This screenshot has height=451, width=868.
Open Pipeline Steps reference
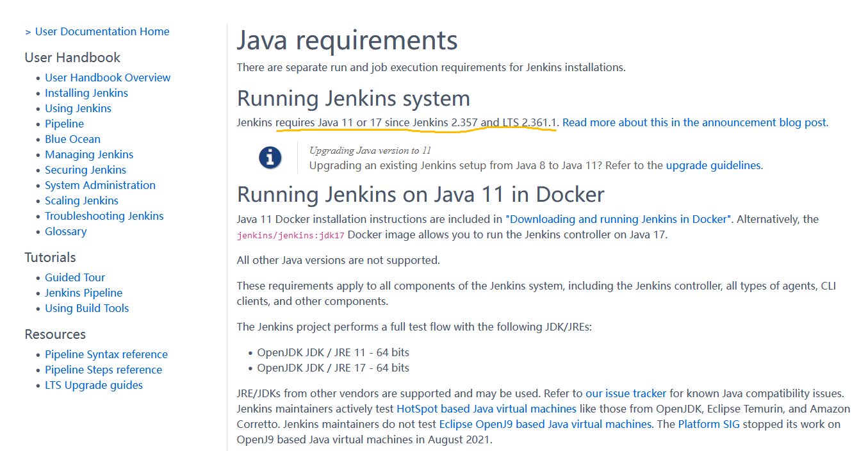pyautogui.click(x=103, y=370)
